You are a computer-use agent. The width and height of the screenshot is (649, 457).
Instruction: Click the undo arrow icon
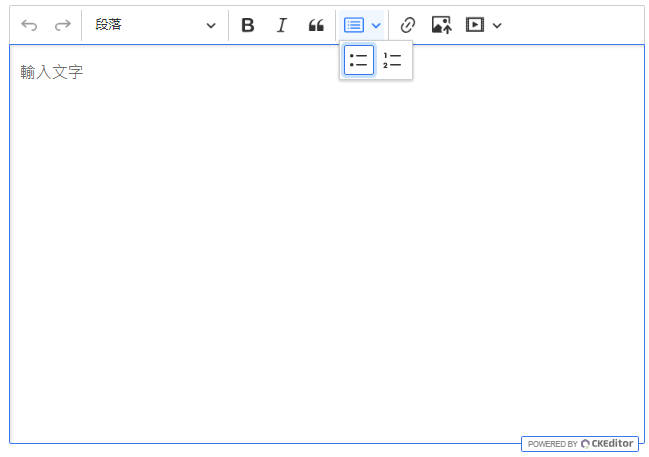click(x=29, y=25)
